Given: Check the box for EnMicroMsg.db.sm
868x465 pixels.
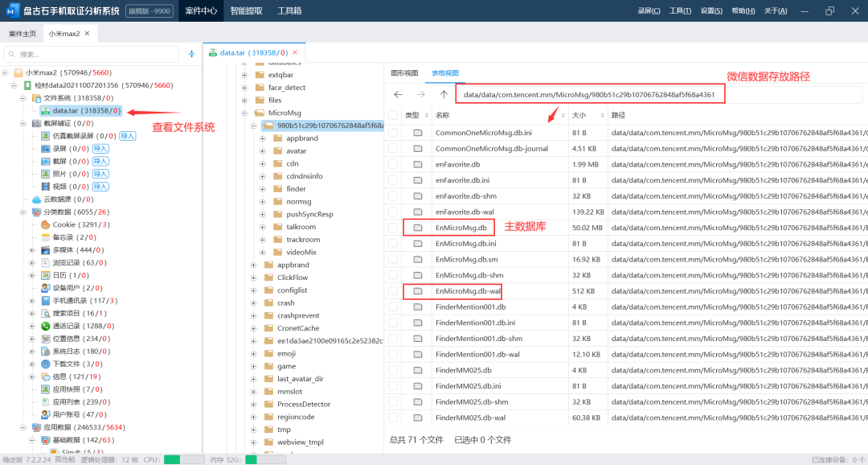Looking at the screenshot, I should (392, 259).
